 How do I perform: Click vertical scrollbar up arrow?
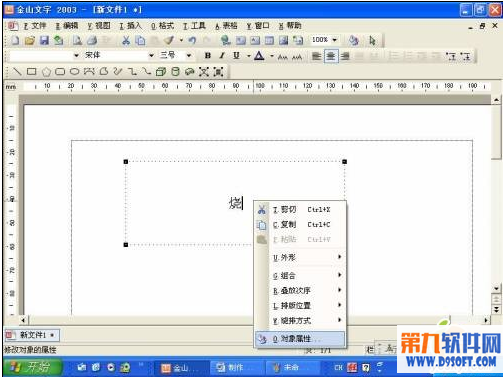pyautogui.click(x=496, y=100)
